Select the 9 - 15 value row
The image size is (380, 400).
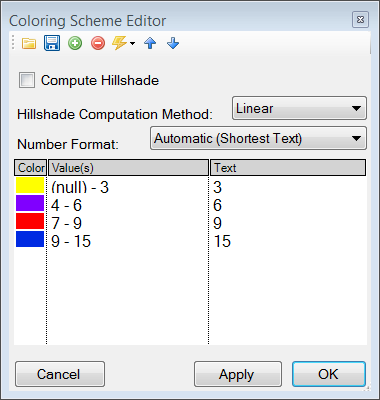190,241
